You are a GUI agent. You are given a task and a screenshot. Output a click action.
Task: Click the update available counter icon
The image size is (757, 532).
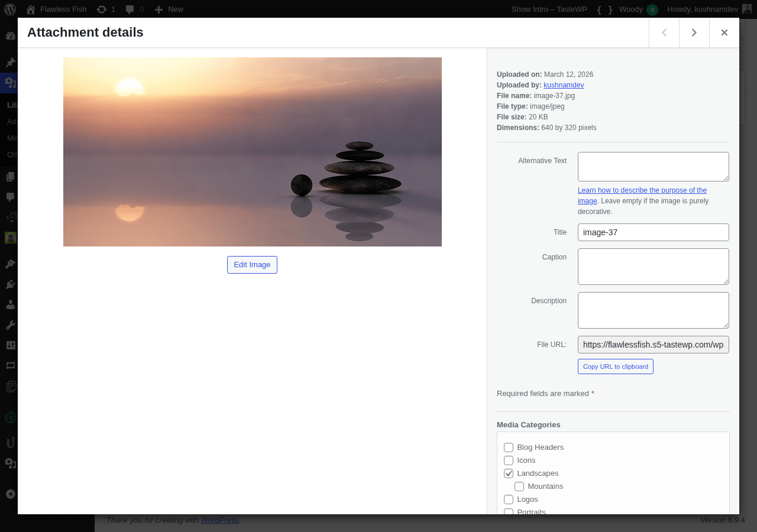(x=105, y=9)
